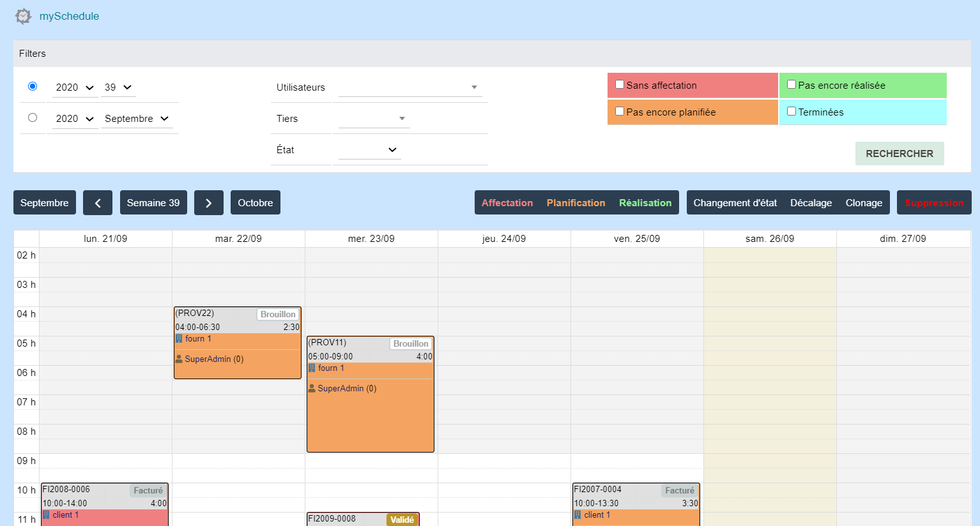Tick the Terminées checkbox

pos(792,112)
